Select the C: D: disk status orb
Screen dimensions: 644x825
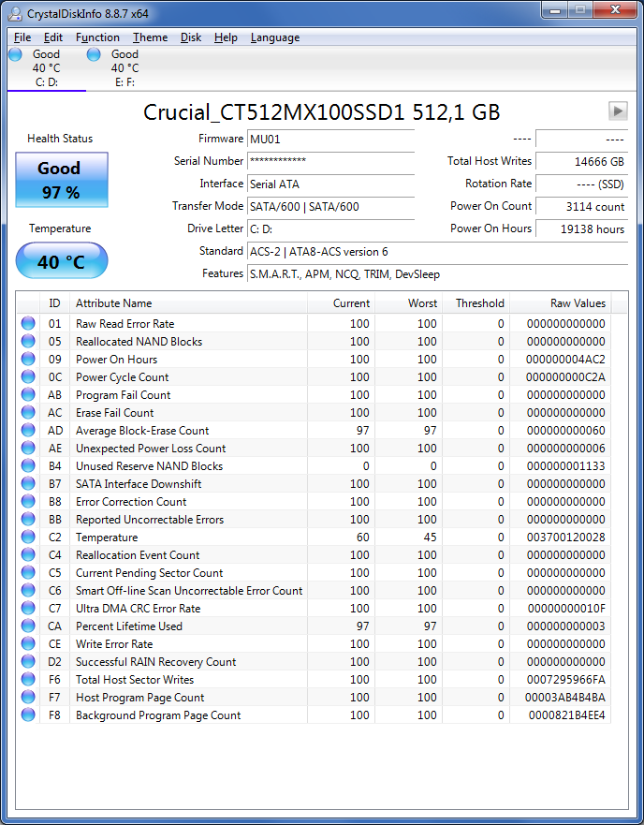coord(15,54)
